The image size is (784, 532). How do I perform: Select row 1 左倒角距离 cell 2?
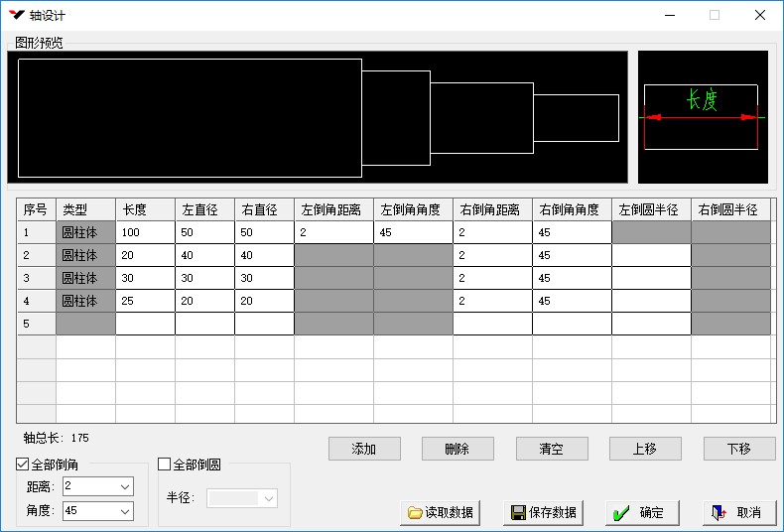[x=334, y=232]
